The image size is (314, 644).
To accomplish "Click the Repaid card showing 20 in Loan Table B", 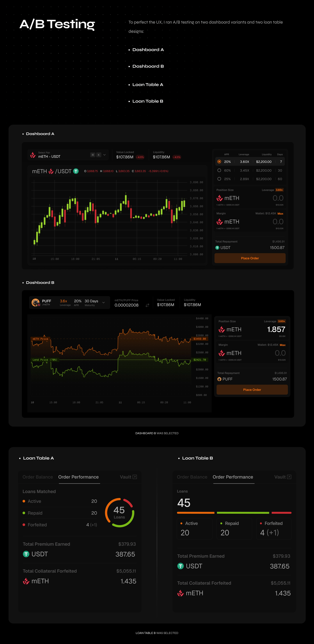I will (x=234, y=529).
